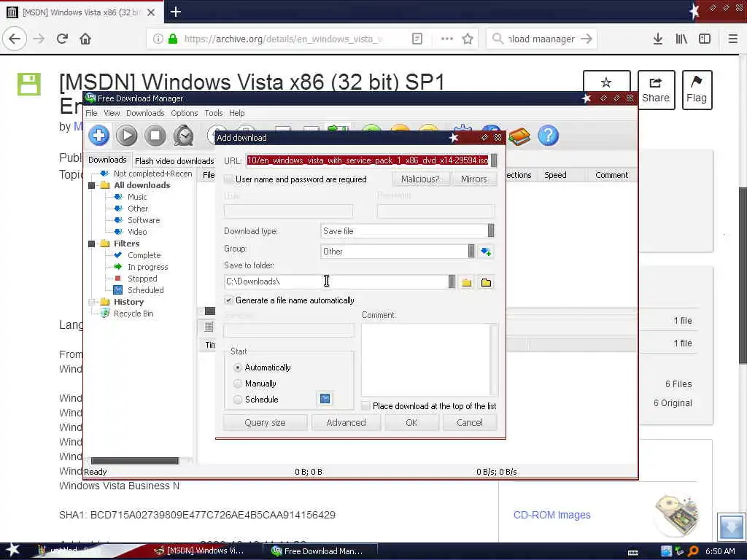Image resolution: width=747 pixels, height=560 pixels.
Task: Click the outlined browse folder icon
Action: click(x=486, y=282)
